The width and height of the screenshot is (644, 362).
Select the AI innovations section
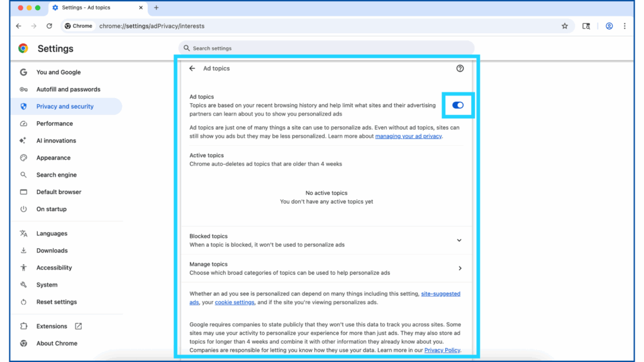(56, 141)
